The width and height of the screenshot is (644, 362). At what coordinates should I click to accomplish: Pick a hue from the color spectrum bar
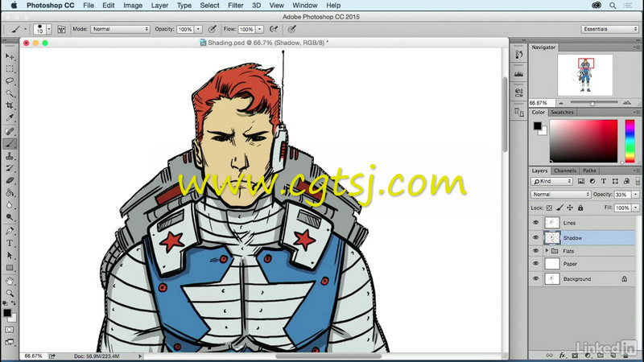click(x=630, y=141)
